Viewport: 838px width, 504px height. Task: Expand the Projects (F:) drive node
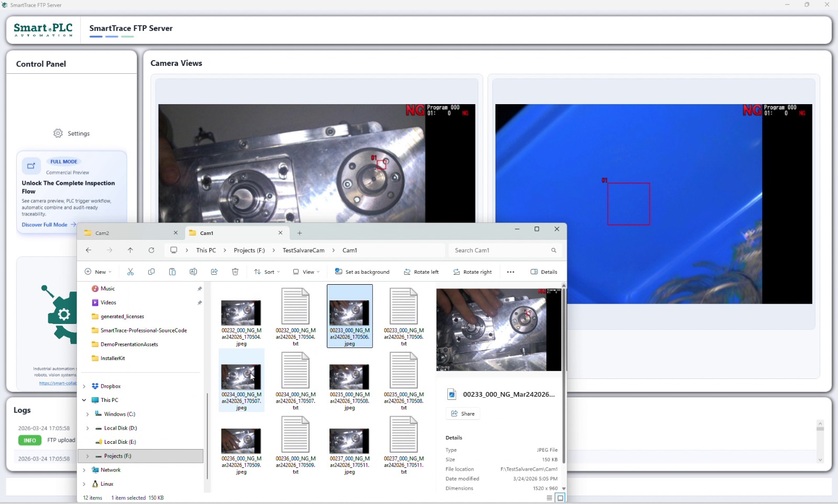click(87, 456)
